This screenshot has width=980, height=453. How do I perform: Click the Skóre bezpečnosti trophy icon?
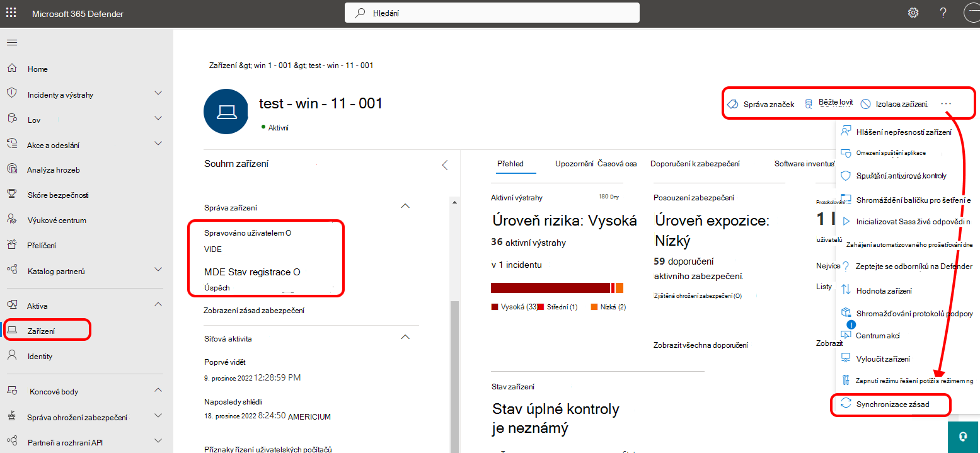(11, 195)
